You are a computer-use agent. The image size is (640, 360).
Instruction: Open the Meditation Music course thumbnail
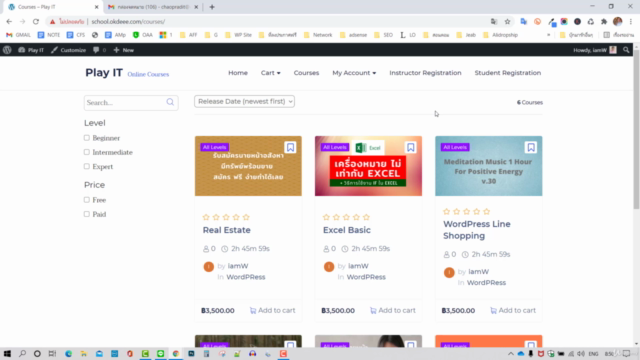(489, 166)
